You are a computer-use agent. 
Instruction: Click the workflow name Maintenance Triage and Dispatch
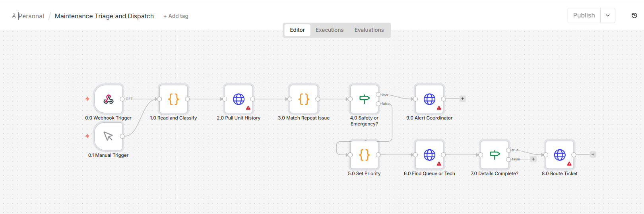point(104,16)
